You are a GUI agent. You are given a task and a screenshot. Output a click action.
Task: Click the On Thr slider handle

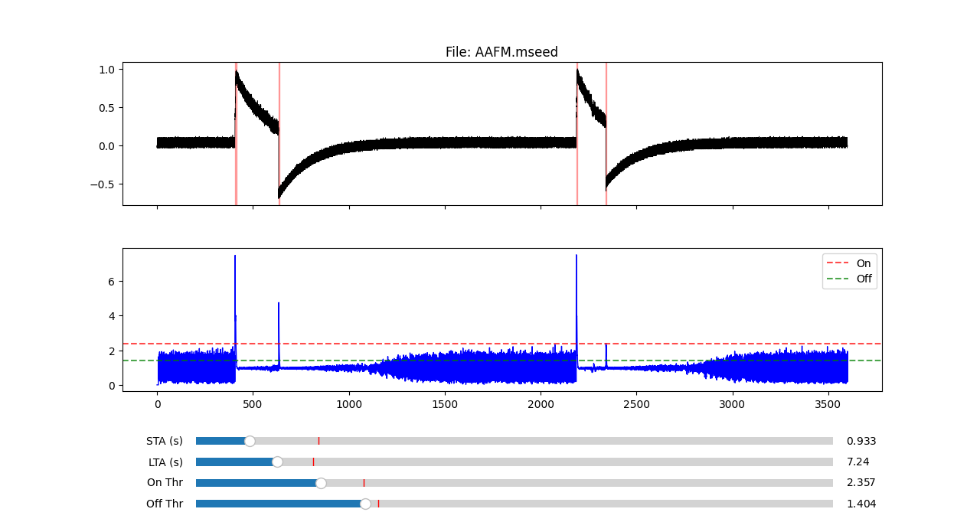click(321, 483)
